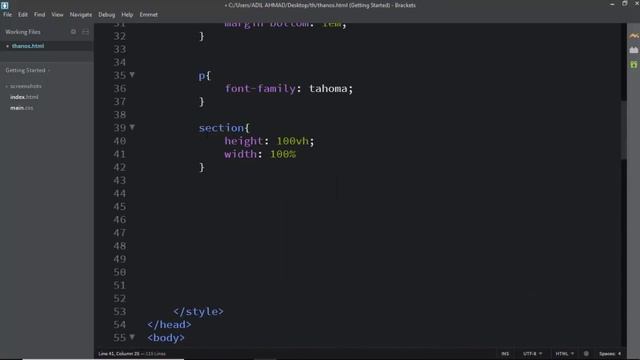The image size is (640, 360).
Task: Open the HTML language mode dropdown
Action: pyautogui.click(x=564, y=353)
